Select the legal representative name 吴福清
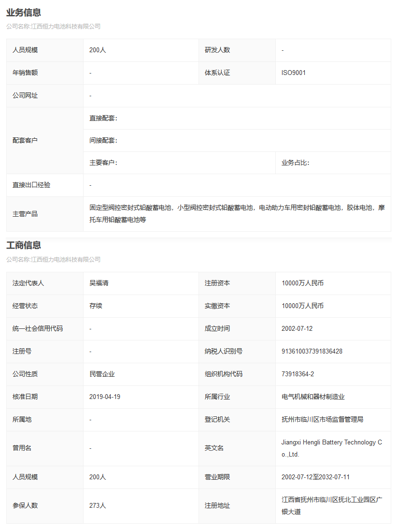399x532 pixels. click(99, 283)
